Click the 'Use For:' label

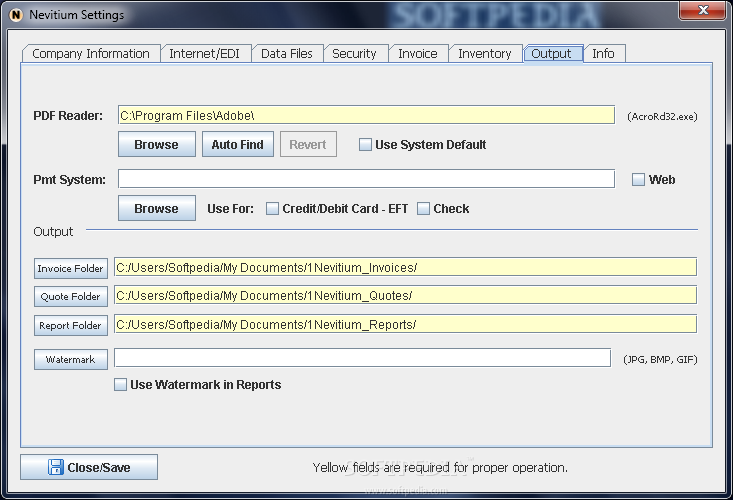click(230, 209)
